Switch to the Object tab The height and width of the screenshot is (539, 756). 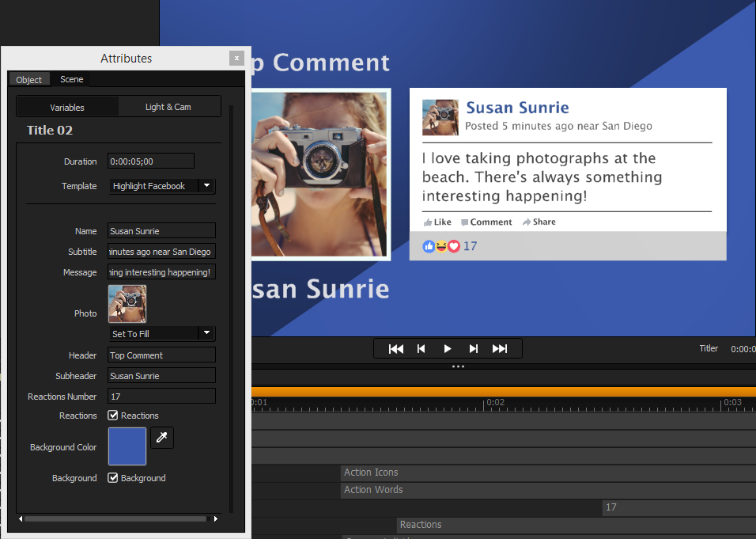29,79
